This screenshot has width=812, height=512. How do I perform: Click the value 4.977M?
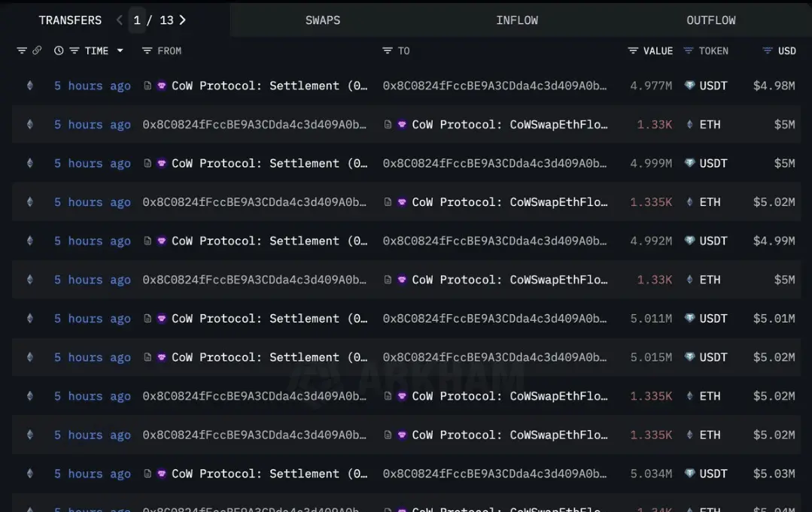(651, 86)
